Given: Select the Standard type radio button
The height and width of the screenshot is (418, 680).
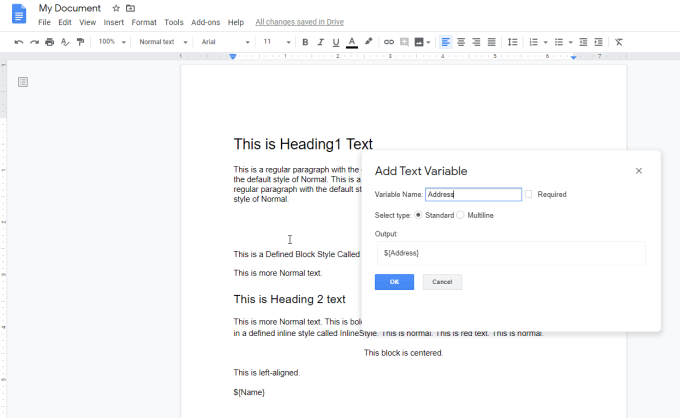Looking at the screenshot, I should [x=418, y=215].
